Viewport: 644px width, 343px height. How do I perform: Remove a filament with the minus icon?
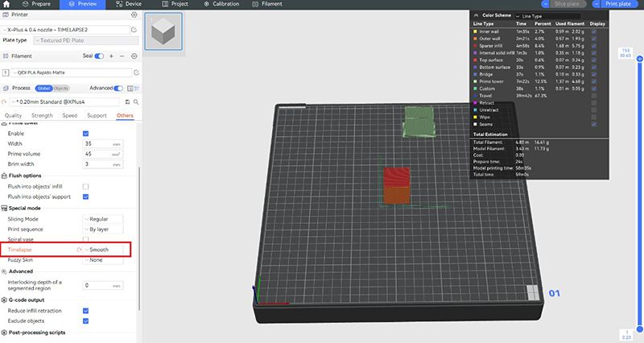pos(122,56)
